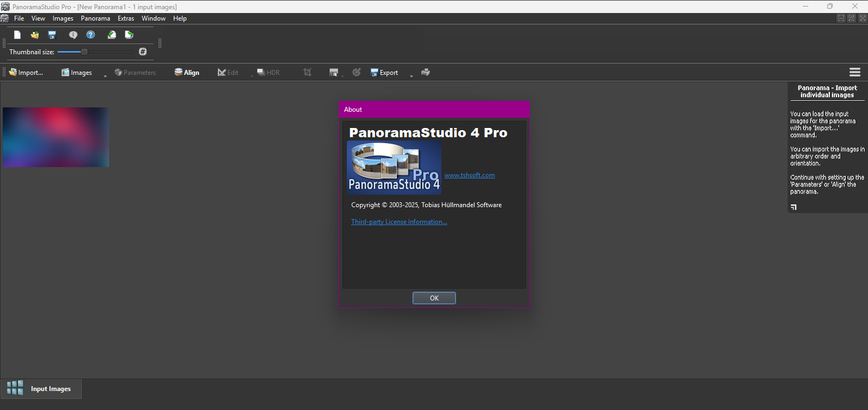
Task: Restore down the PanoramaStudio Pro window
Action: pos(830,7)
